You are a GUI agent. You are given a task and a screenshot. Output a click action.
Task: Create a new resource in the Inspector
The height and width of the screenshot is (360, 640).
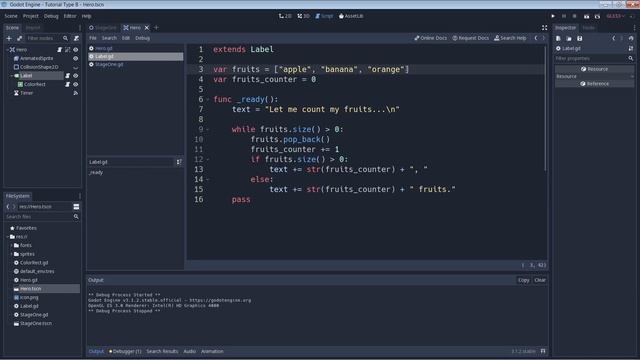click(x=558, y=38)
